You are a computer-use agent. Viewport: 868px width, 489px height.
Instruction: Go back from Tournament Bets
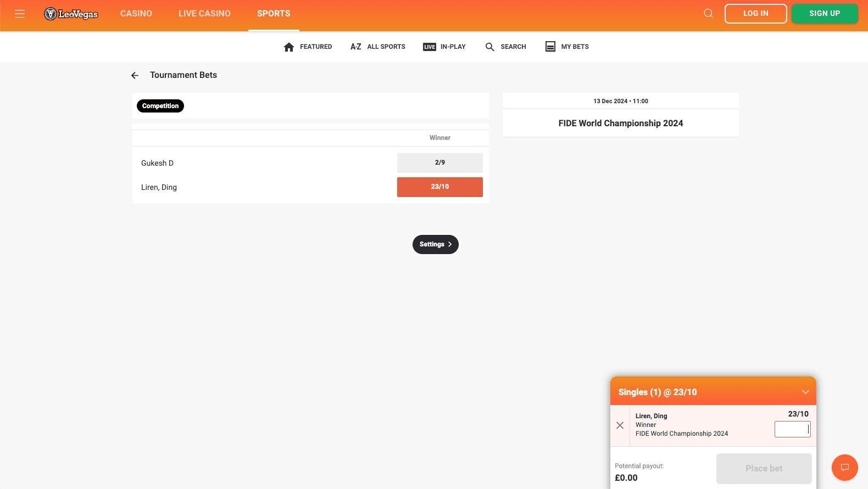[135, 76]
